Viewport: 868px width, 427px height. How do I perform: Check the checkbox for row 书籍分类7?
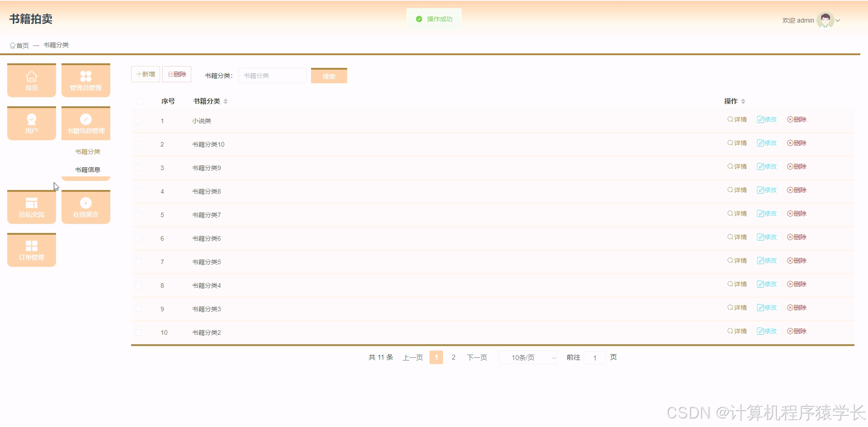pos(139,215)
